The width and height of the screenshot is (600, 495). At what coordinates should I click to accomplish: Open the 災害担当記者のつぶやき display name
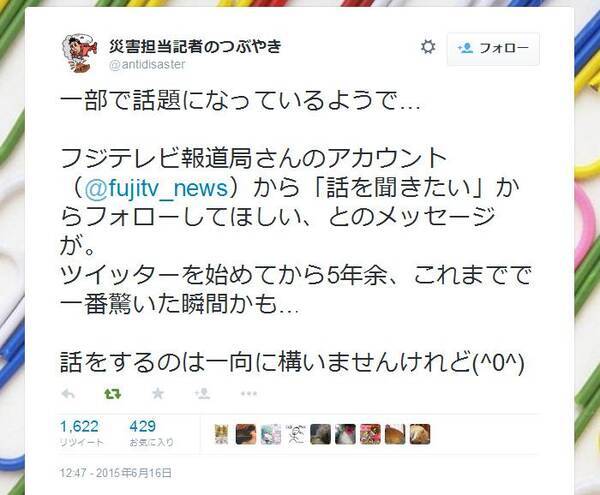click(196, 46)
